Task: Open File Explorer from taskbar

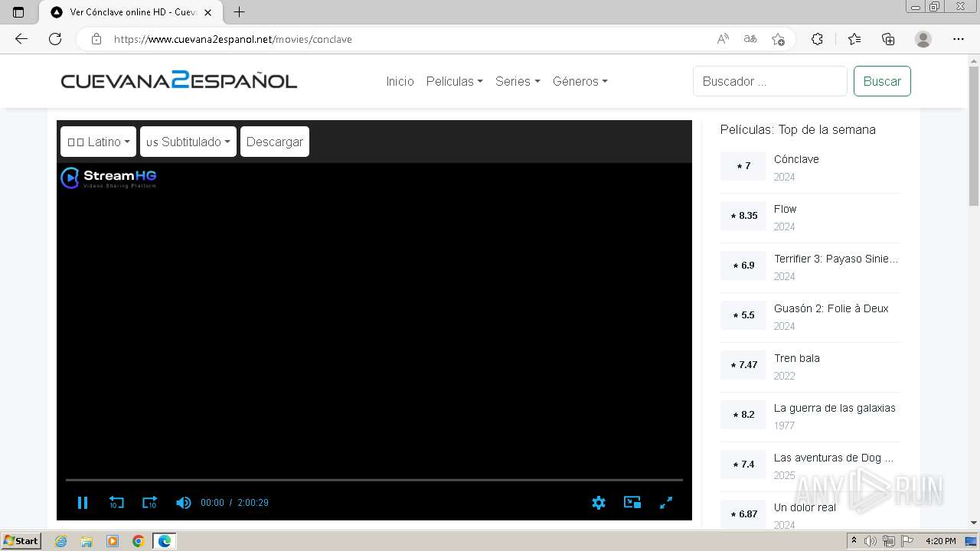Action: coord(87,541)
